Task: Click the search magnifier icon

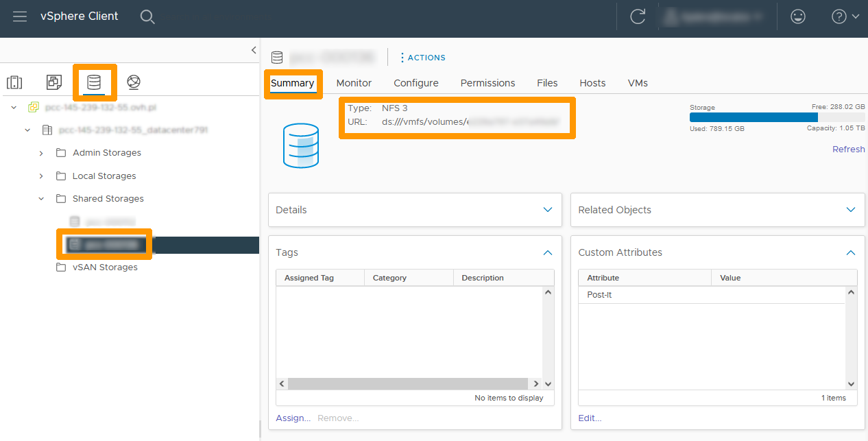Action: [x=147, y=16]
